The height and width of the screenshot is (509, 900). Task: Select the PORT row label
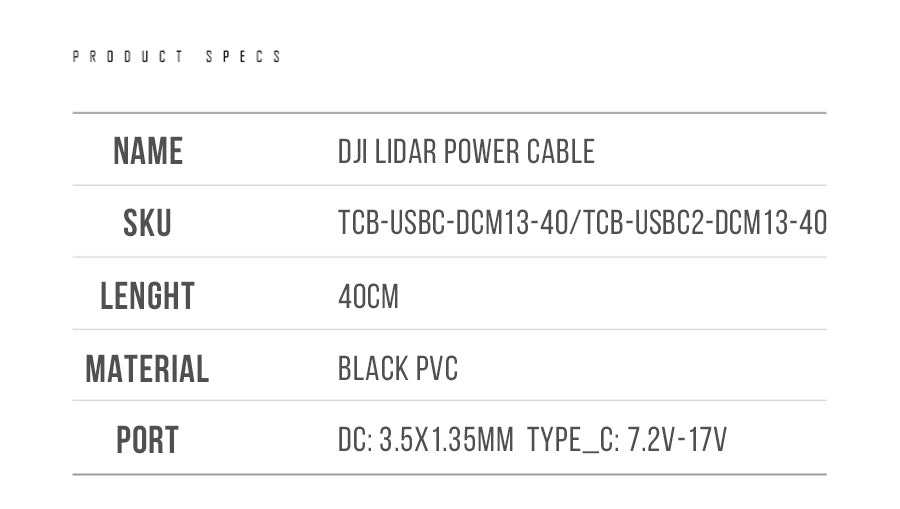pos(147,441)
